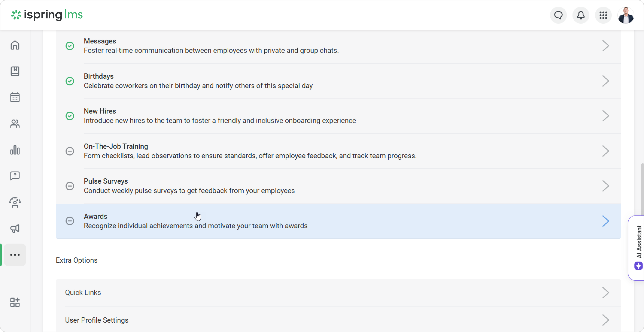The height and width of the screenshot is (332, 644).
Task: Select the More (three dots) sidebar item
Action: pyautogui.click(x=15, y=255)
